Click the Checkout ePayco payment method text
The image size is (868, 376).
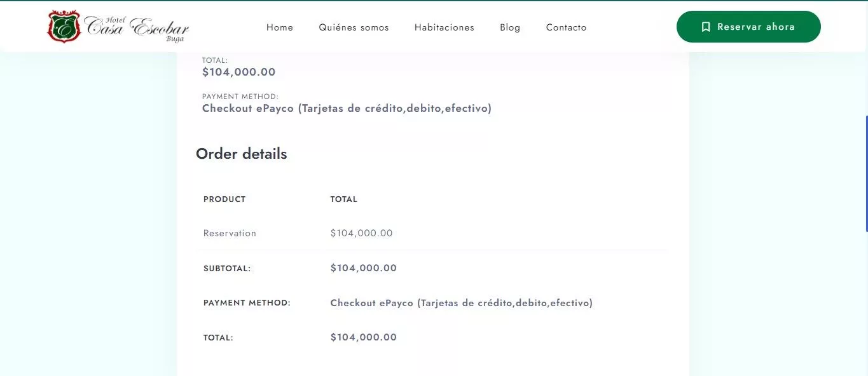[461, 303]
